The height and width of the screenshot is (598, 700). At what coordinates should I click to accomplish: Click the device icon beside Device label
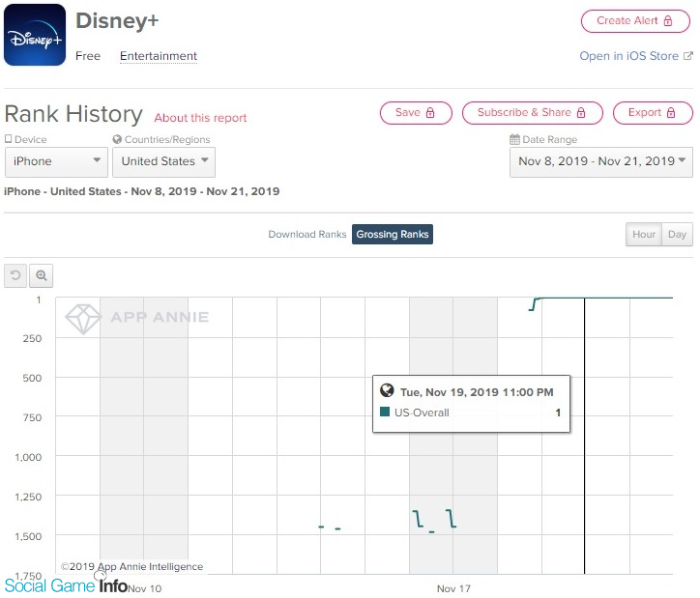[8, 139]
